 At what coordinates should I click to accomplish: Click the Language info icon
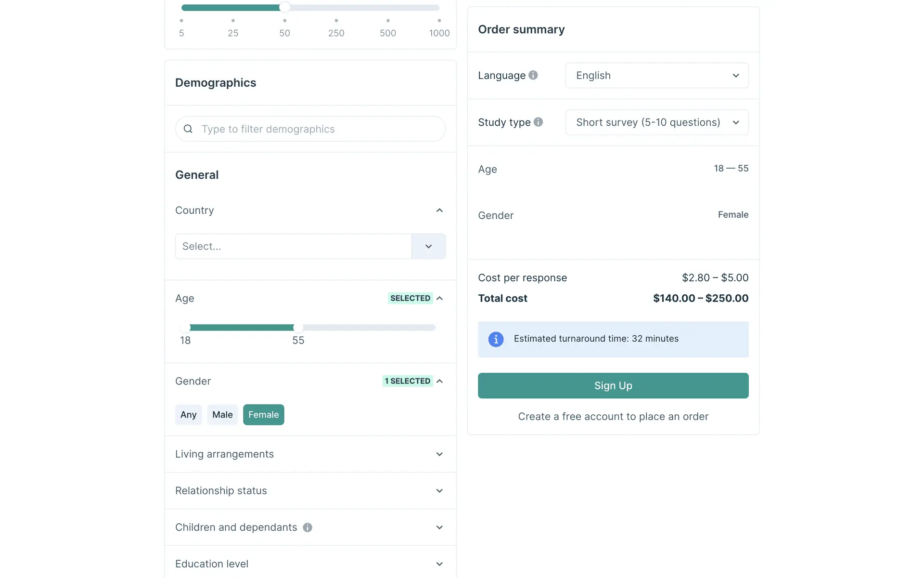(x=533, y=75)
